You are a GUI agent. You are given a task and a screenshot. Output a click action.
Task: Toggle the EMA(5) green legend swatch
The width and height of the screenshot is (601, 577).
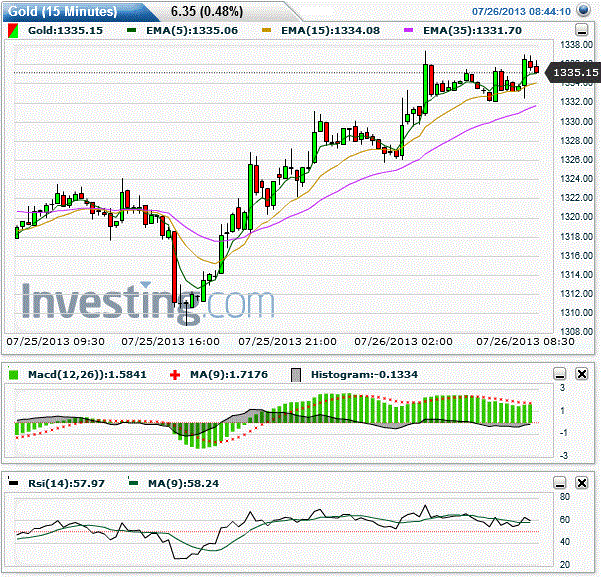[x=131, y=30]
